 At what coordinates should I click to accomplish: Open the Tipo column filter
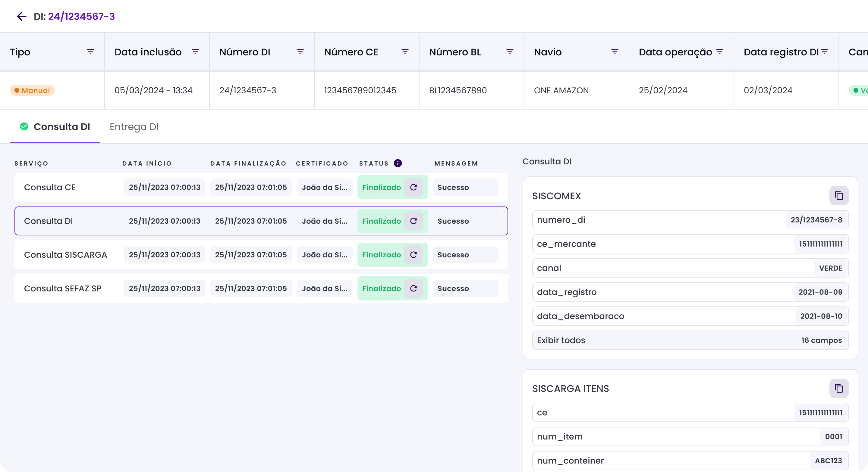coord(90,52)
